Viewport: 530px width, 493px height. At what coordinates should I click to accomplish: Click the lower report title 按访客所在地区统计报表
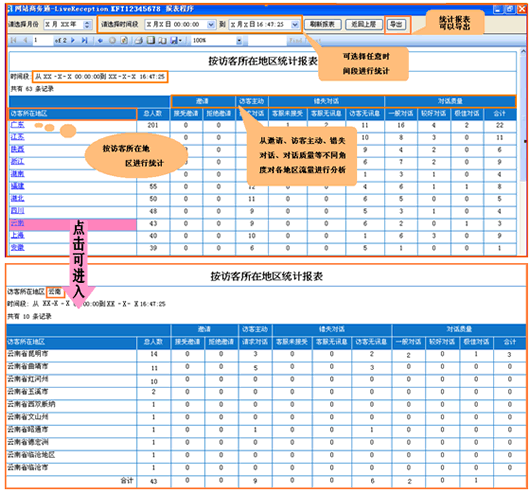coord(267,276)
